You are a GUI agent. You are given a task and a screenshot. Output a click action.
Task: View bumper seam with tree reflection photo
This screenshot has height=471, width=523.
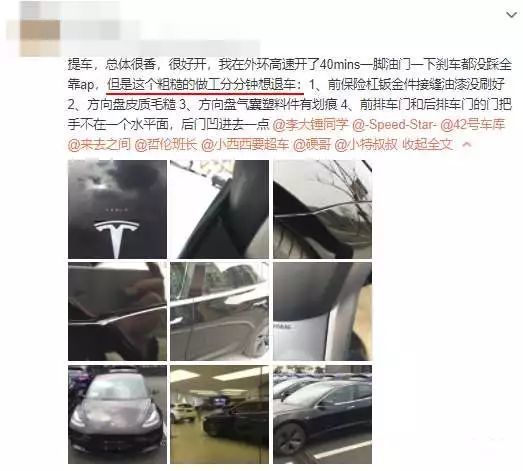(x=322, y=209)
